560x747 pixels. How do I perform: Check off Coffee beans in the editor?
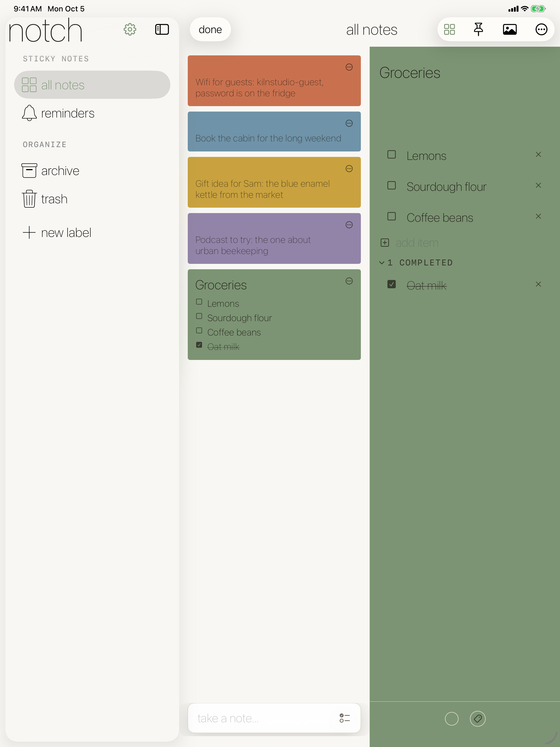pyautogui.click(x=392, y=216)
